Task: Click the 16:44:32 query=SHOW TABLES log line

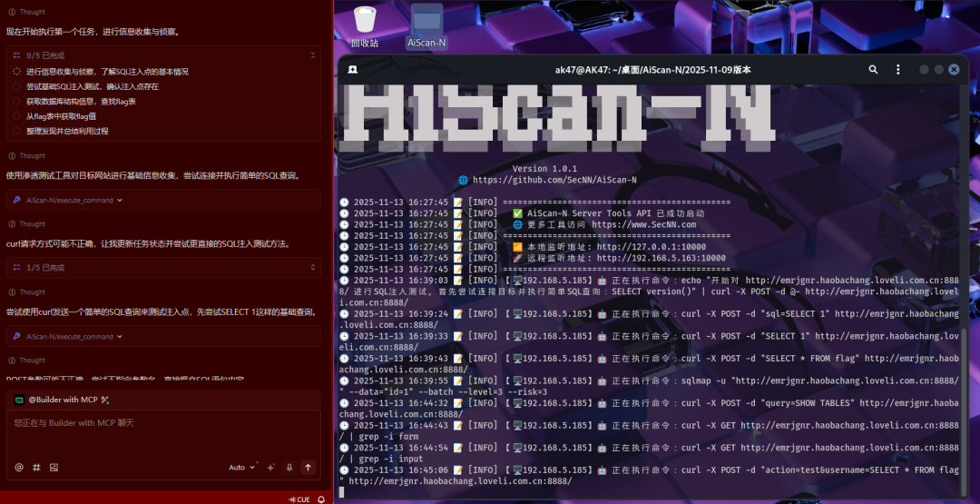Action: (x=649, y=409)
